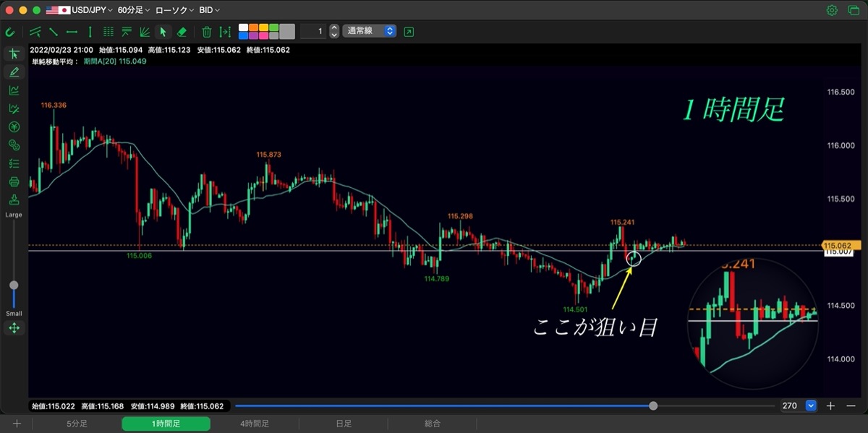
Task: Select the vertical line drawing tool
Action: [90, 32]
